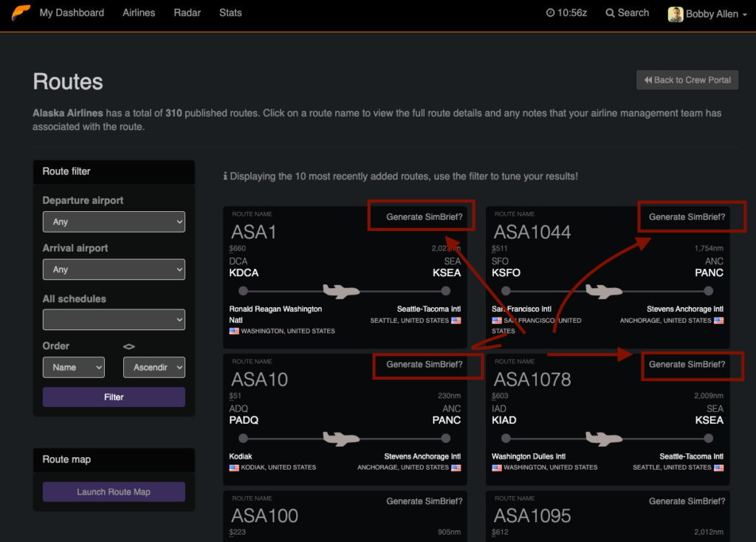Click Launch Route Map button

click(x=114, y=492)
